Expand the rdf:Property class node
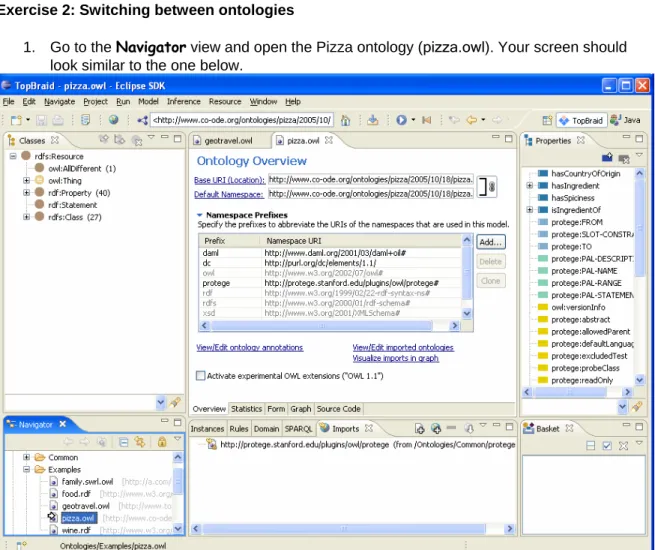This screenshot has height=550, width=655. [x=26, y=193]
